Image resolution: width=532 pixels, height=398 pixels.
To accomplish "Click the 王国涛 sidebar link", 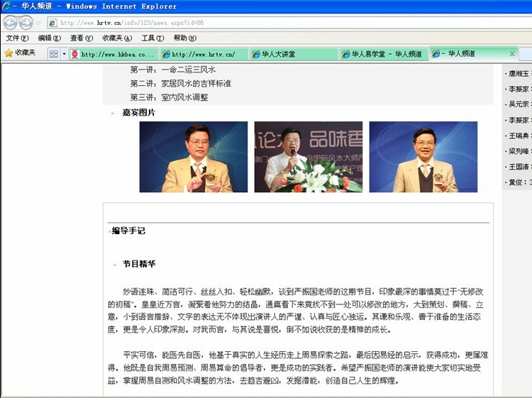I will pos(519,167).
